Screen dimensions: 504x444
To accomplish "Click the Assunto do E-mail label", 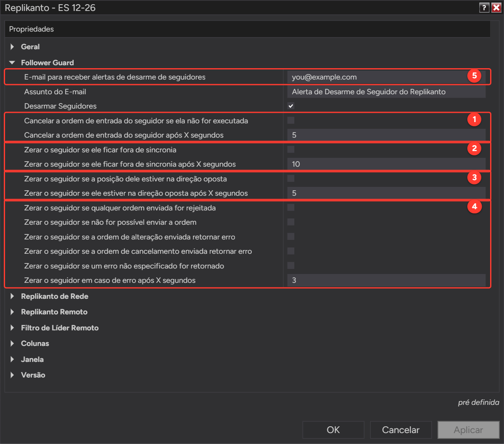I will point(55,92).
